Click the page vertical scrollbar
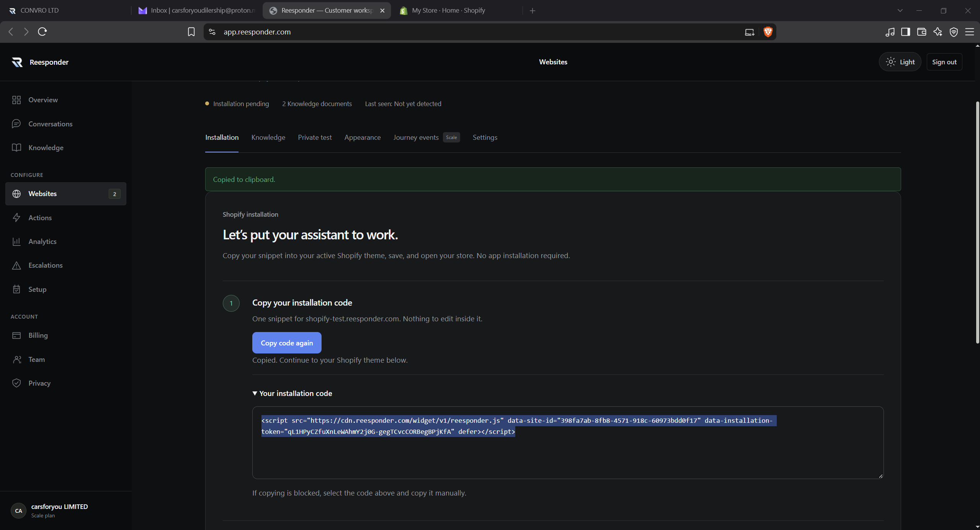980x530 pixels. coord(977,222)
